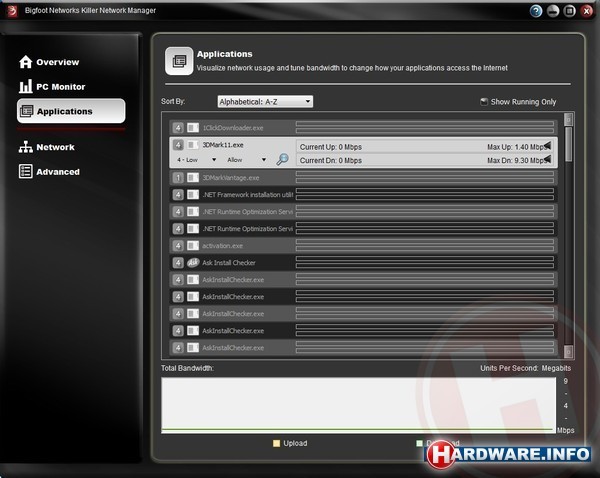Click priority badge 1 of 3DMarkVantage.exe
Image resolution: width=600 pixels, height=478 pixels.
click(178, 178)
